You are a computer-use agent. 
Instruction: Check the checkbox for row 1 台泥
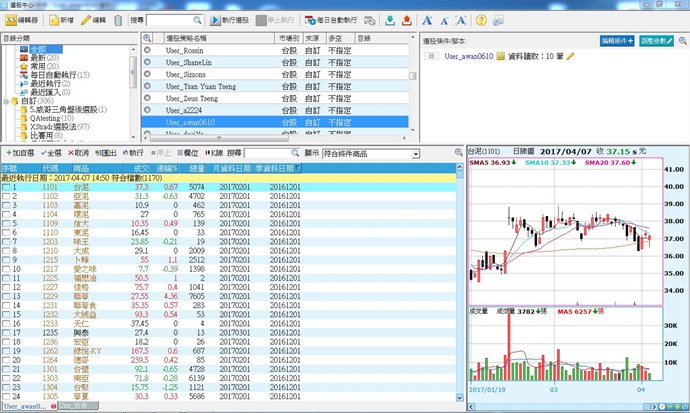coord(6,187)
